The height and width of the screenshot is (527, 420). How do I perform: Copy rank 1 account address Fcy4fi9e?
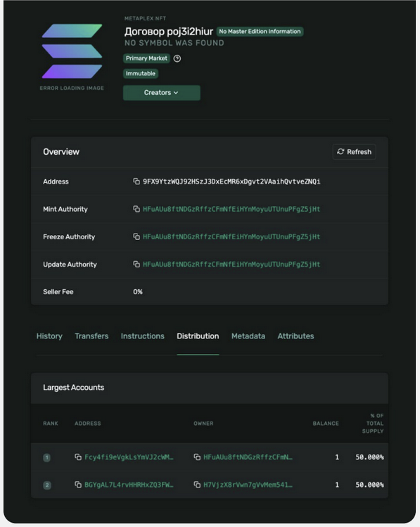(x=78, y=457)
